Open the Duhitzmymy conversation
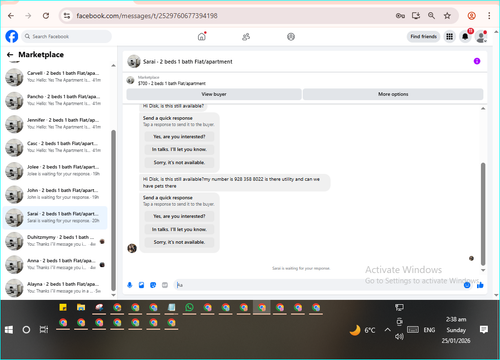The height and width of the screenshot is (360, 500). pos(55,241)
